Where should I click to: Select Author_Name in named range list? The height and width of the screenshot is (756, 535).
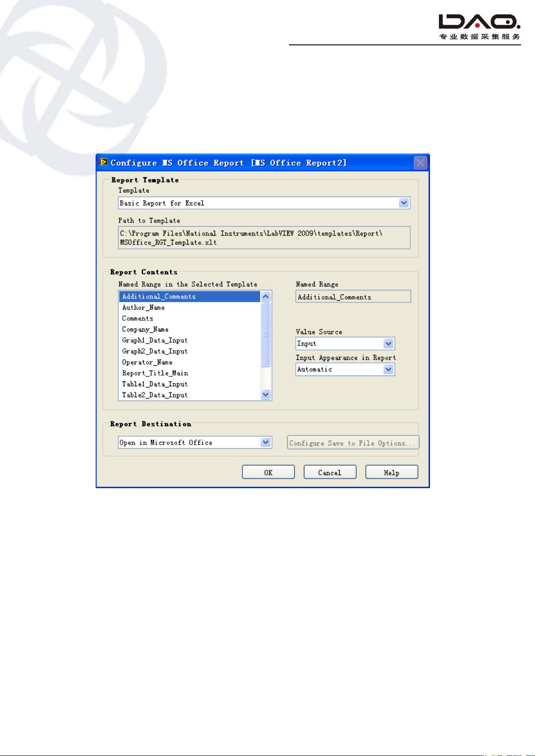(x=144, y=308)
